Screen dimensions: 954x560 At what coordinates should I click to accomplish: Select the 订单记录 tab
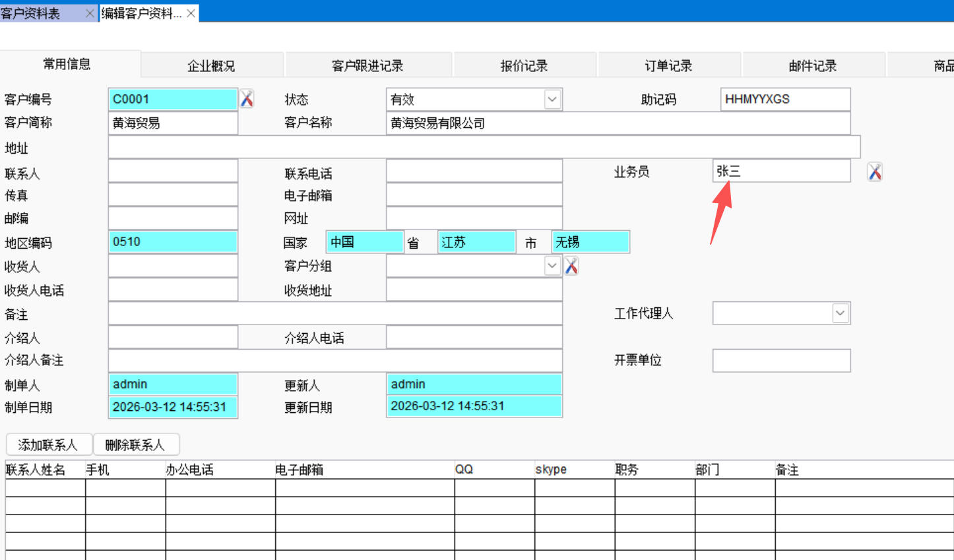[668, 66]
